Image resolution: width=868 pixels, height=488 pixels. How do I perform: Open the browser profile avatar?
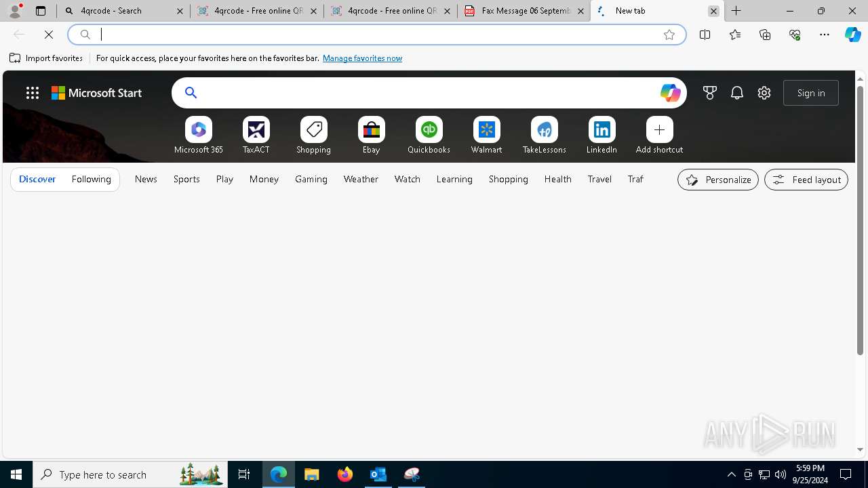(x=15, y=11)
